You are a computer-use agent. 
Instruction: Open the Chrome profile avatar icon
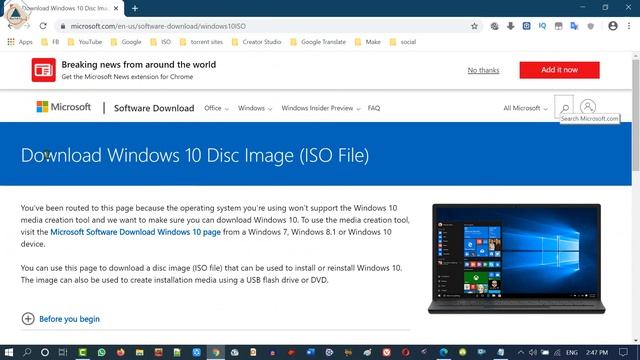point(613,26)
